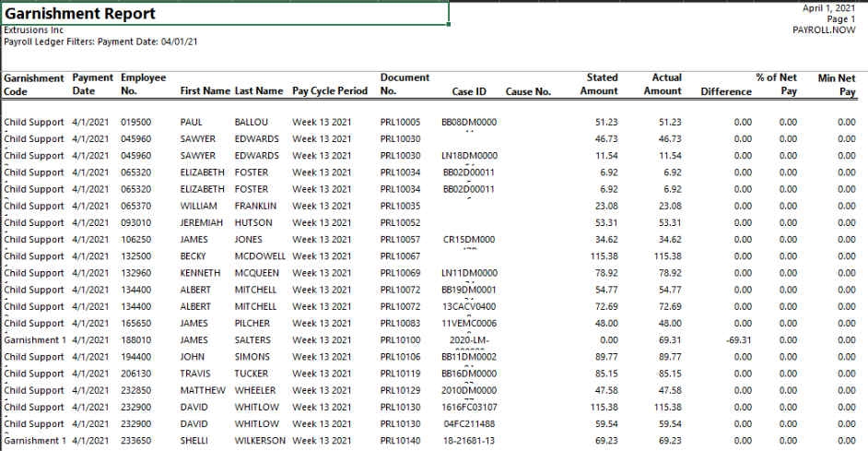Screen dimensions: 868x451
Task: Select document number PRL10005
Action: click(400, 122)
